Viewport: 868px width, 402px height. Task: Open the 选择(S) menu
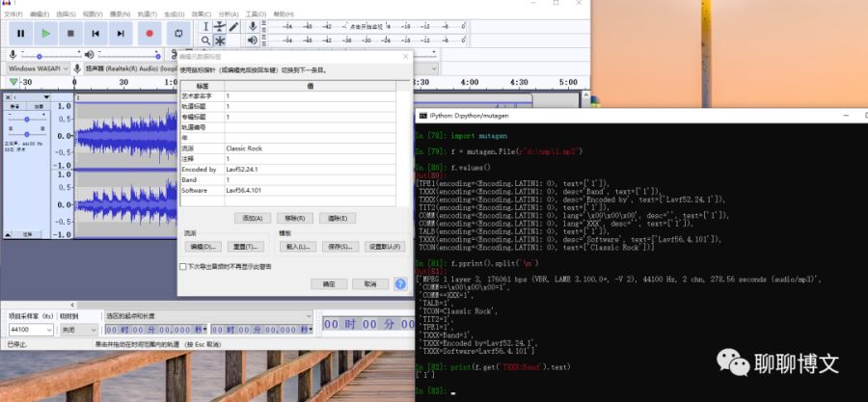point(66,13)
